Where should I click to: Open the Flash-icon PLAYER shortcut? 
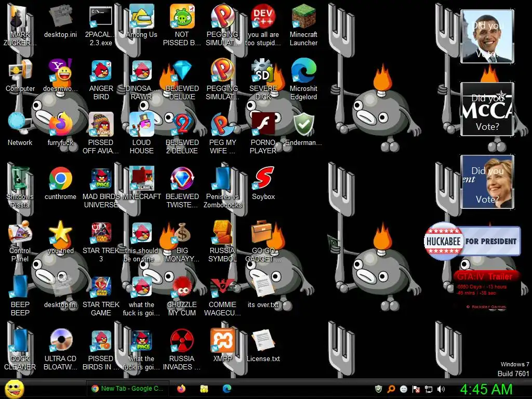pyautogui.click(x=263, y=134)
